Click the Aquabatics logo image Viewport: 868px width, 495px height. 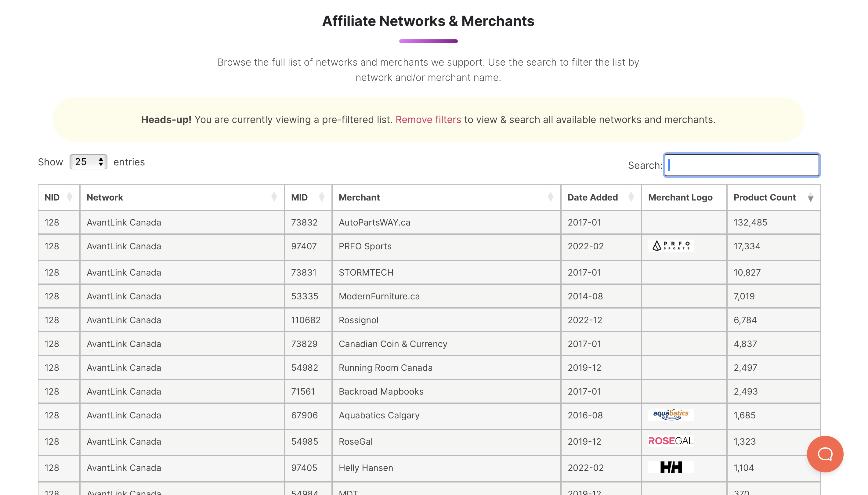coord(671,415)
